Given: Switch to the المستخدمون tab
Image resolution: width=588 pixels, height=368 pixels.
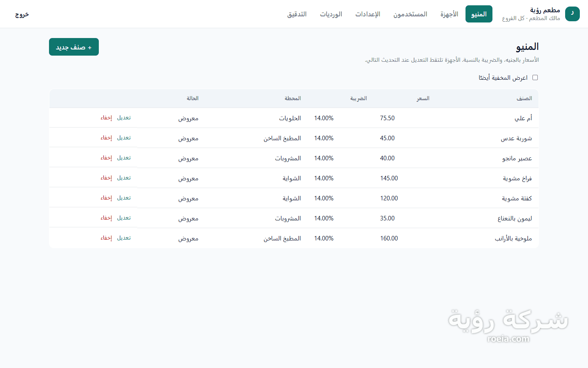Looking at the screenshot, I should (410, 14).
